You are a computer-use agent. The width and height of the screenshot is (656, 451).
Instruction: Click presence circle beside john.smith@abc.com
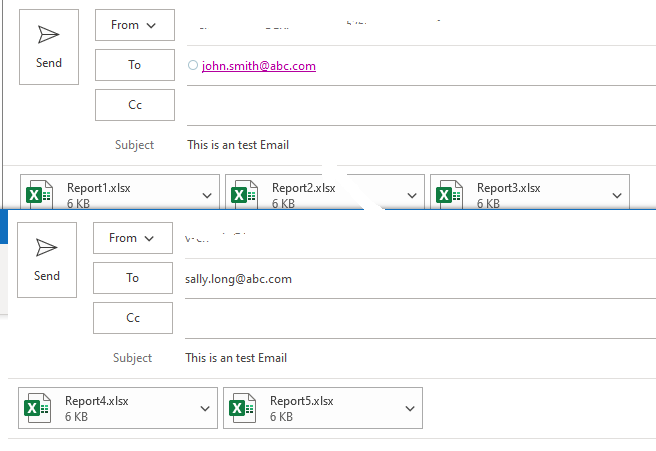pyautogui.click(x=192, y=65)
